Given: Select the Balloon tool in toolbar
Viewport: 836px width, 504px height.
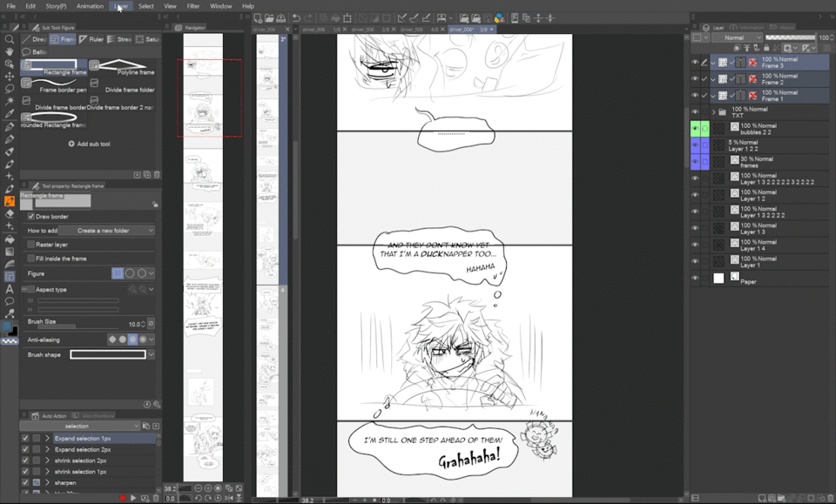Looking at the screenshot, I should [9, 301].
